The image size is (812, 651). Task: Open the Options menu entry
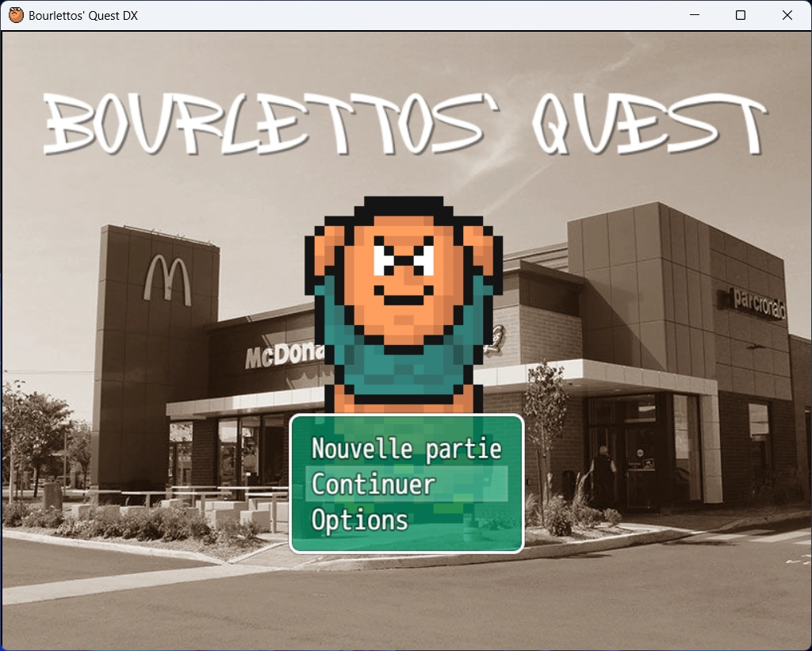(x=358, y=521)
